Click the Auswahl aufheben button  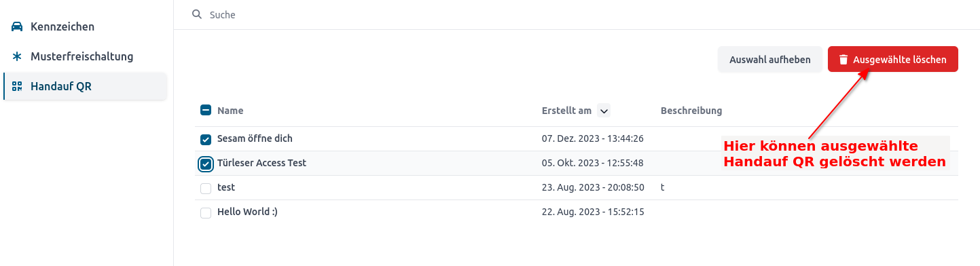click(770, 60)
